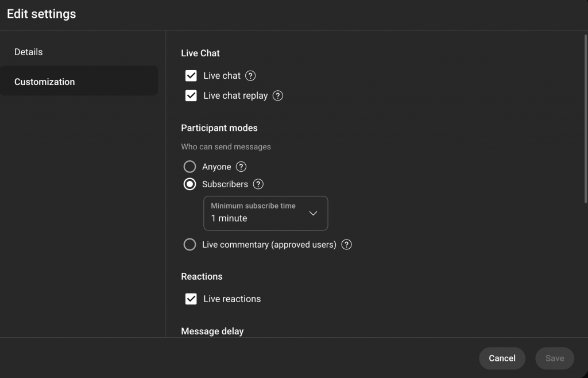Choose the Subscribers radio option
This screenshot has width=588, height=378.
pos(189,184)
